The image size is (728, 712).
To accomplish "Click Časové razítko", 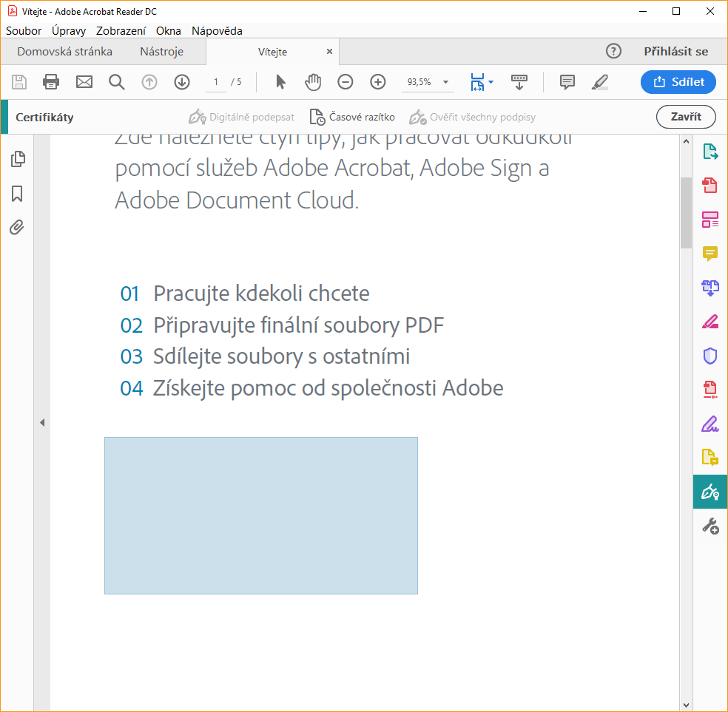I will click(352, 117).
